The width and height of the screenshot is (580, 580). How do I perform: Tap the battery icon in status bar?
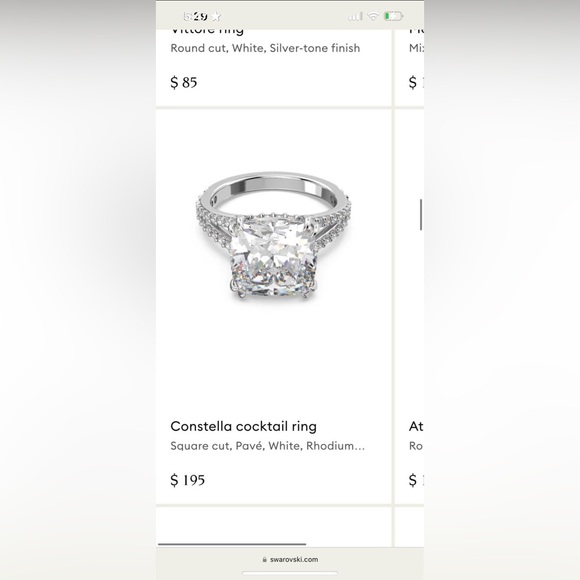[x=393, y=16]
